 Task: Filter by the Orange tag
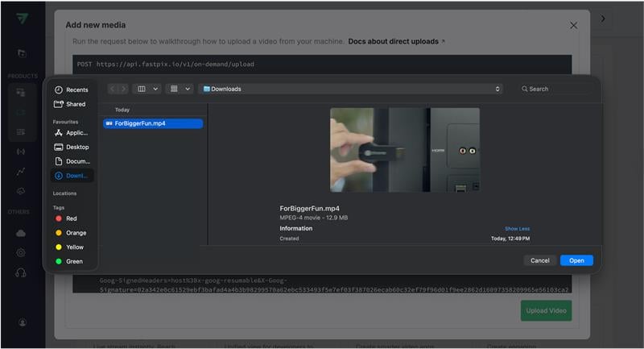pyautogui.click(x=72, y=233)
